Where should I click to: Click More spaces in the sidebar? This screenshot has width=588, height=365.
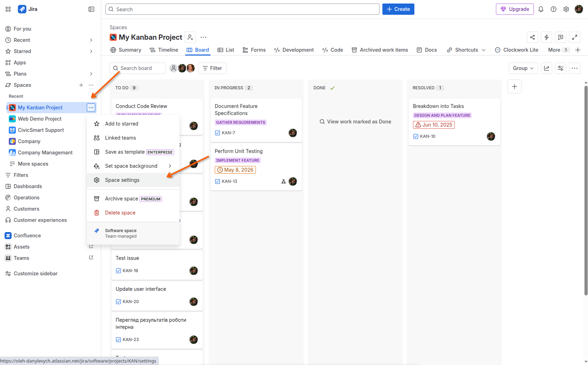click(x=33, y=164)
